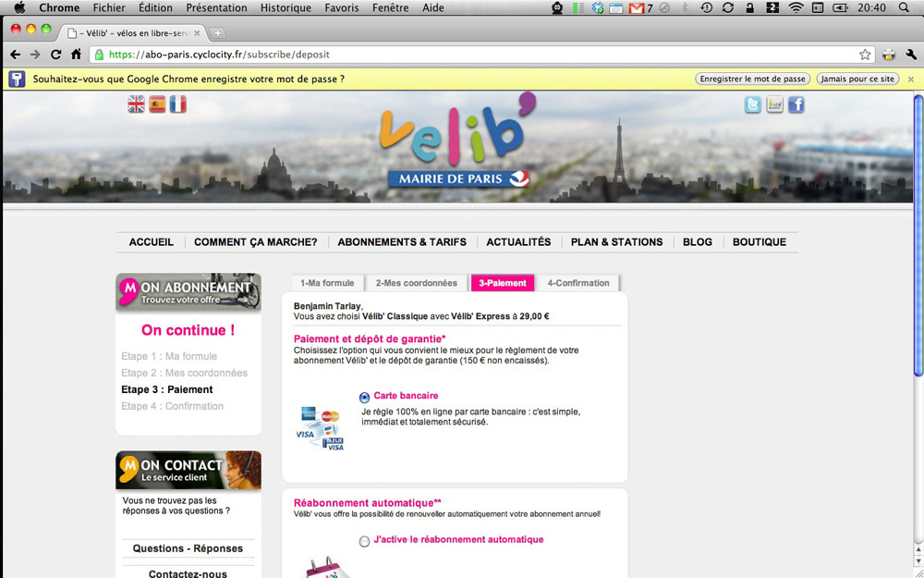Choose the French flag language icon
The height and width of the screenshot is (578, 924).
pos(177,105)
